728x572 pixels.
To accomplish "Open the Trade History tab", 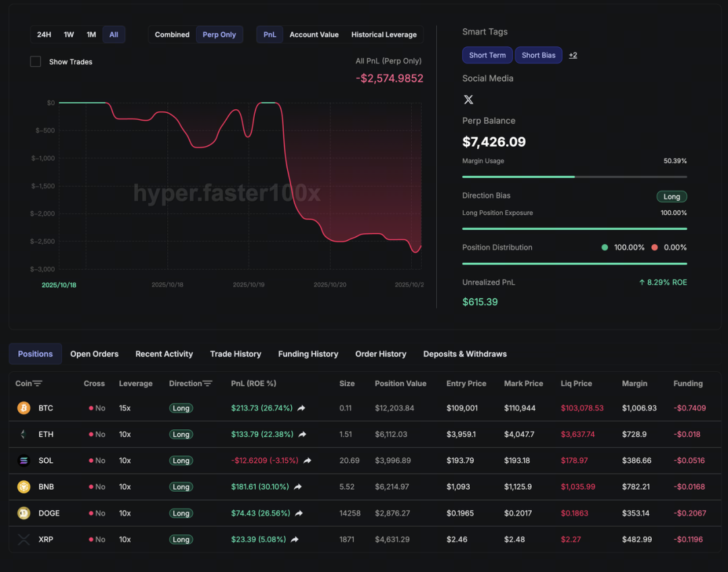I will pos(235,354).
